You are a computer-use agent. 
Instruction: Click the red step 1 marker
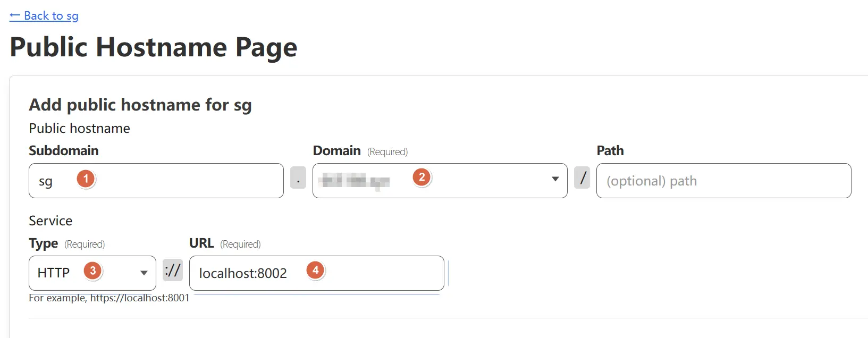(x=86, y=179)
